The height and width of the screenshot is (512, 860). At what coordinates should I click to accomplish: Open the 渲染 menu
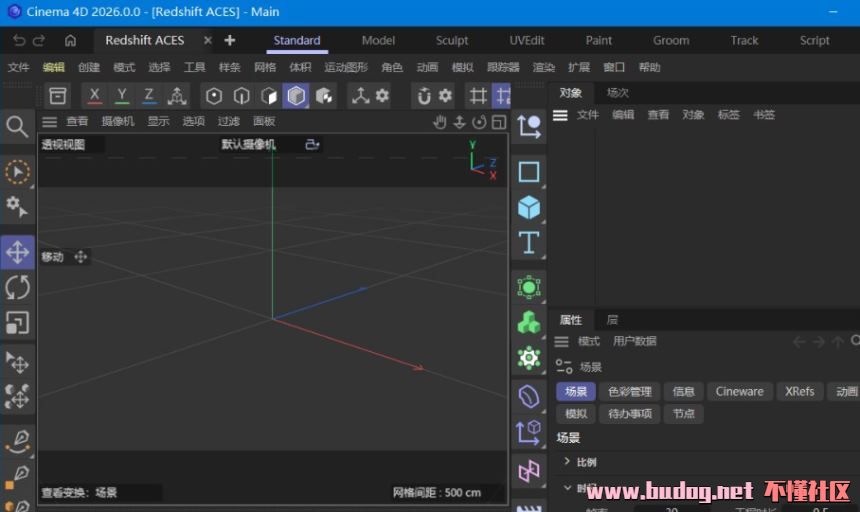pyautogui.click(x=543, y=68)
